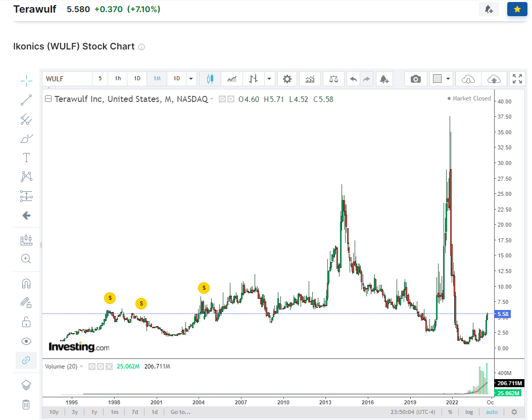
Task: Set date range to 10y
Action: [54, 412]
